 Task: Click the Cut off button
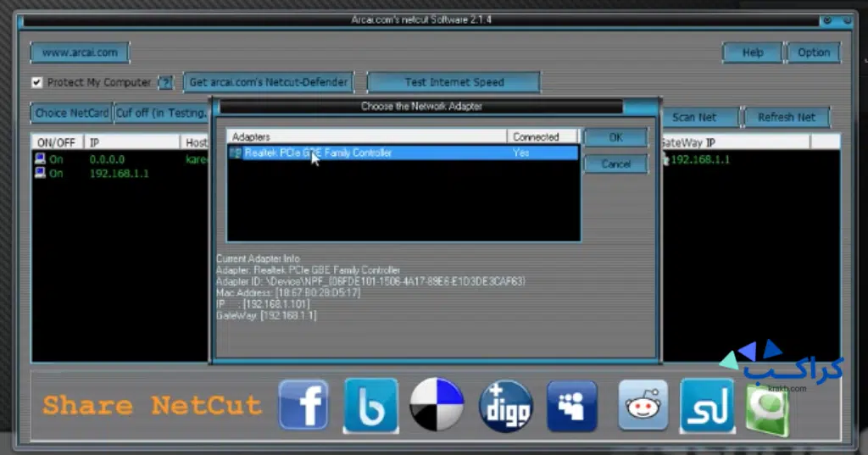pyautogui.click(x=162, y=113)
